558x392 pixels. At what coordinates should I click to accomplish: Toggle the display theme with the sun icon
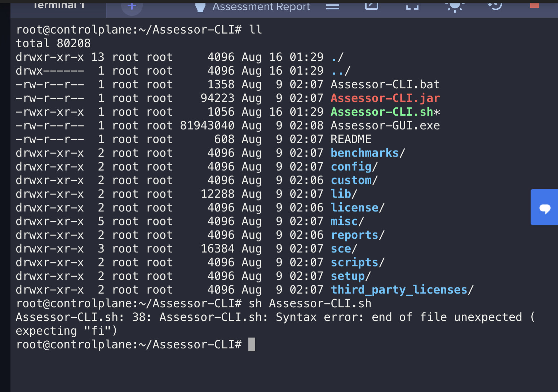(455, 6)
